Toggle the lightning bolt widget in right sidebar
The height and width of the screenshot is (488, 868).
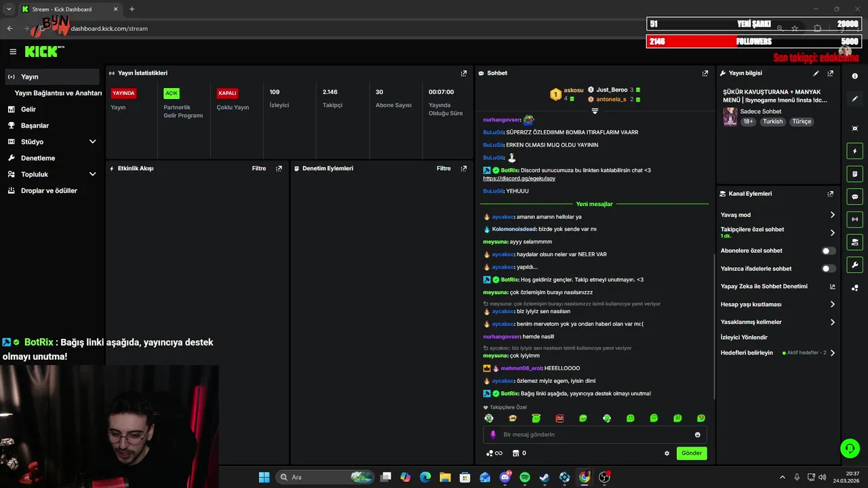click(855, 151)
